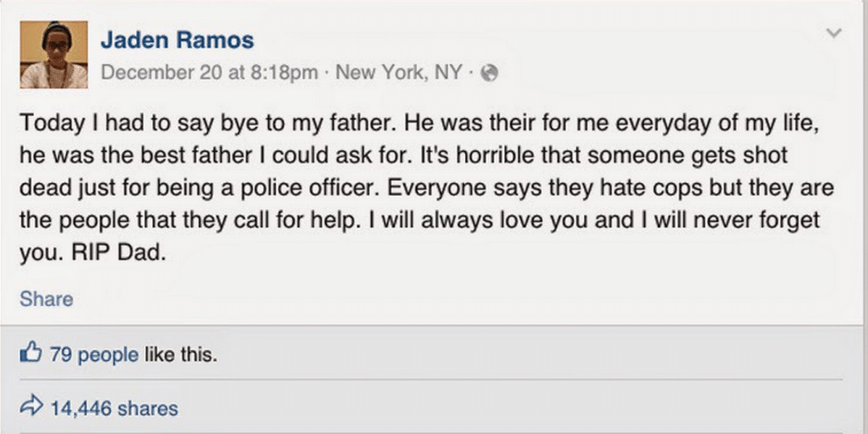868x434 pixels.
Task: Click the globe public privacy icon
Action: point(489,73)
